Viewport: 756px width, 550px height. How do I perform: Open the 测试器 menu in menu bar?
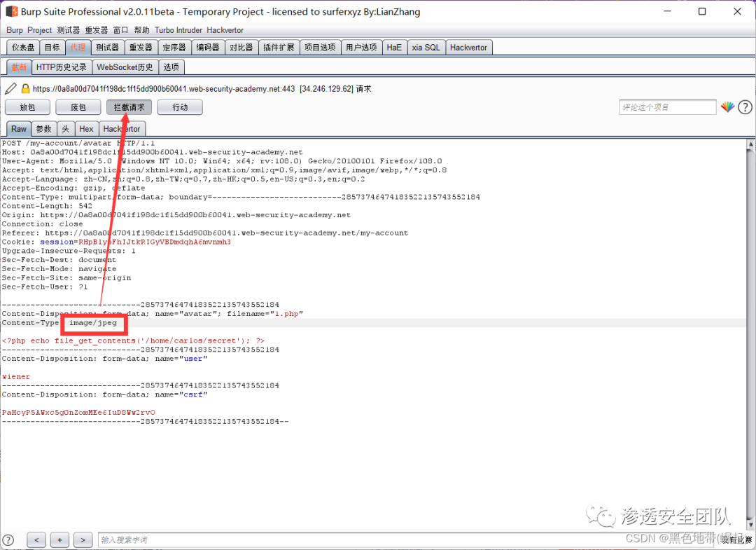coord(69,30)
